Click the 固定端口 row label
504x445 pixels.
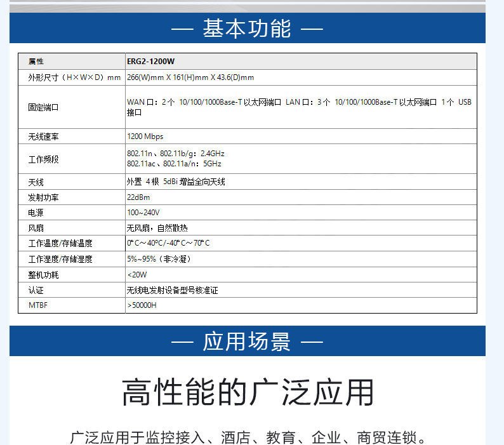[43, 107]
